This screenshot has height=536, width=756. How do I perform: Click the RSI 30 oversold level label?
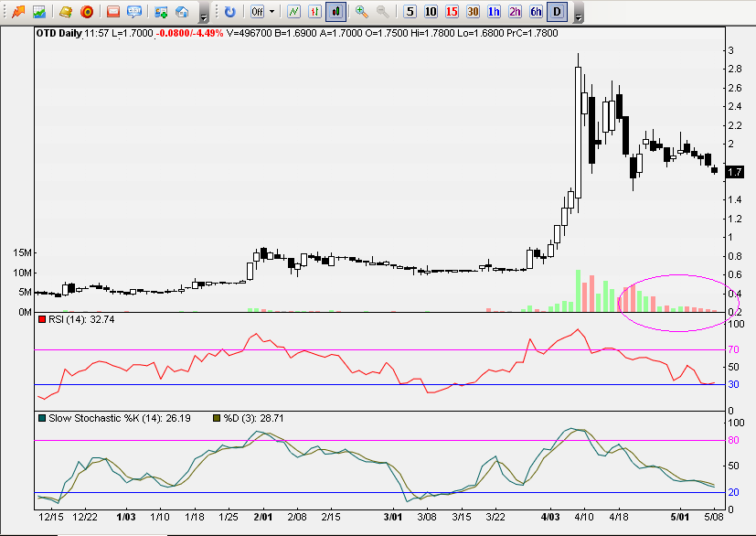pyautogui.click(x=733, y=384)
